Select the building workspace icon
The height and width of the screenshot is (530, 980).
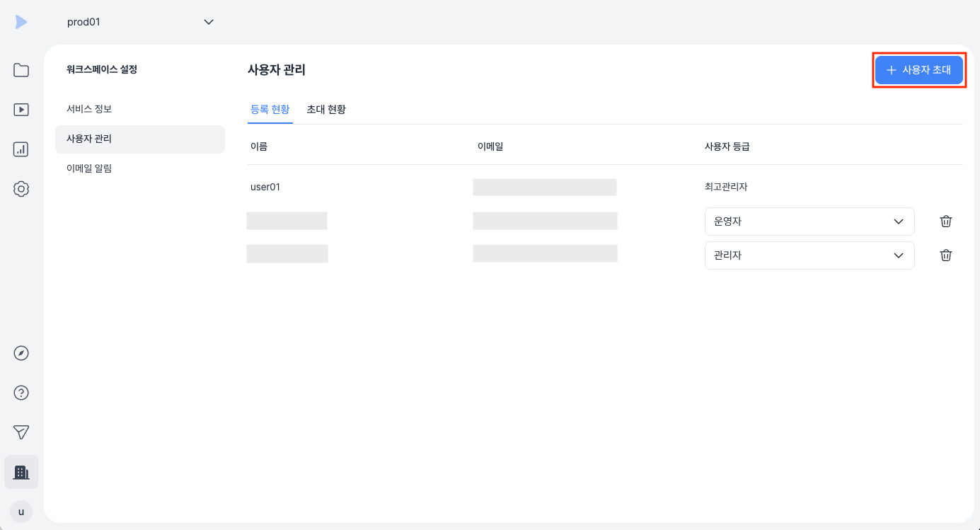[x=21, y=472]
